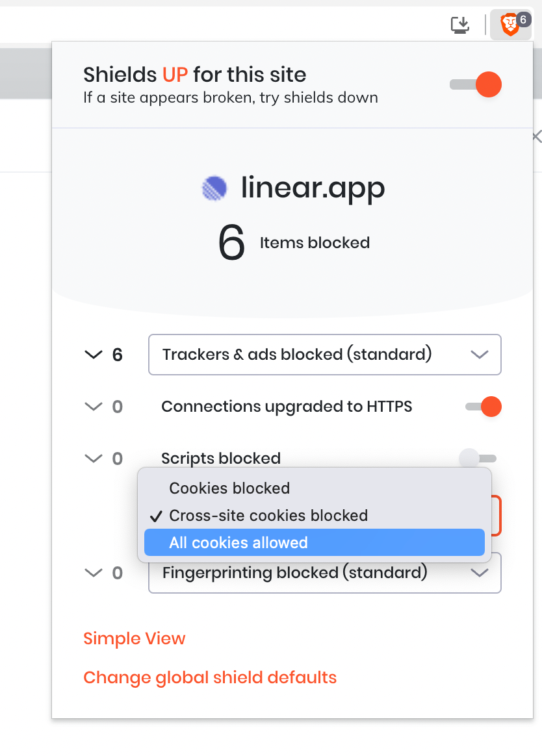Click the shields count badge on the lion icon
542x756 pixels.
click(x=523, y=19)
